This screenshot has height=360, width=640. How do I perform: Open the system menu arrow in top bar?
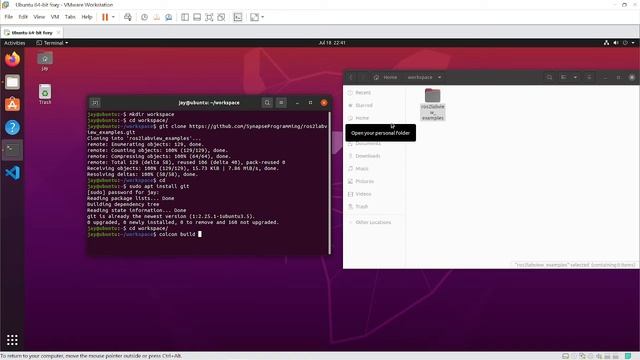[633, 43]
